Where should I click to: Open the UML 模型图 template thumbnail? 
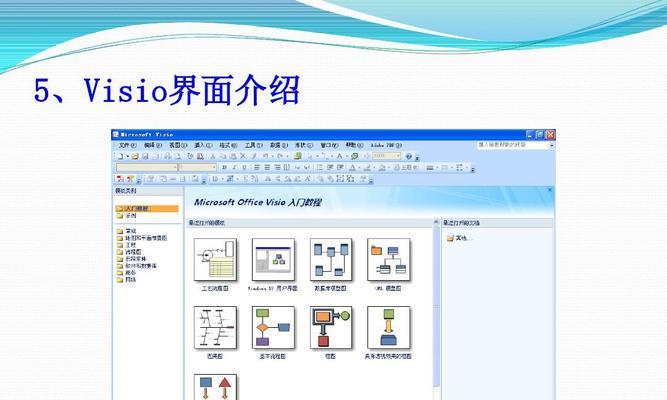(x=388, y=260)
